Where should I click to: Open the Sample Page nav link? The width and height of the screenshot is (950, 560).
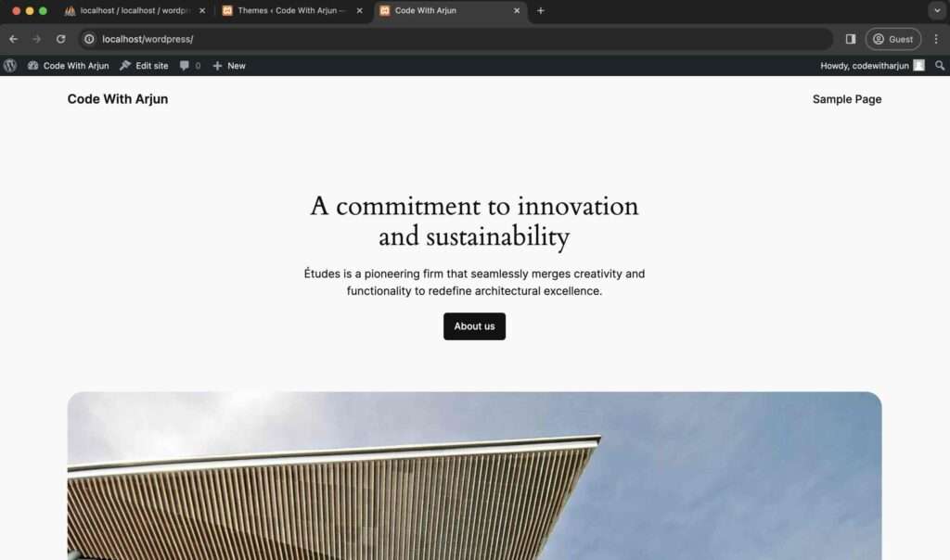pos(846,99)
